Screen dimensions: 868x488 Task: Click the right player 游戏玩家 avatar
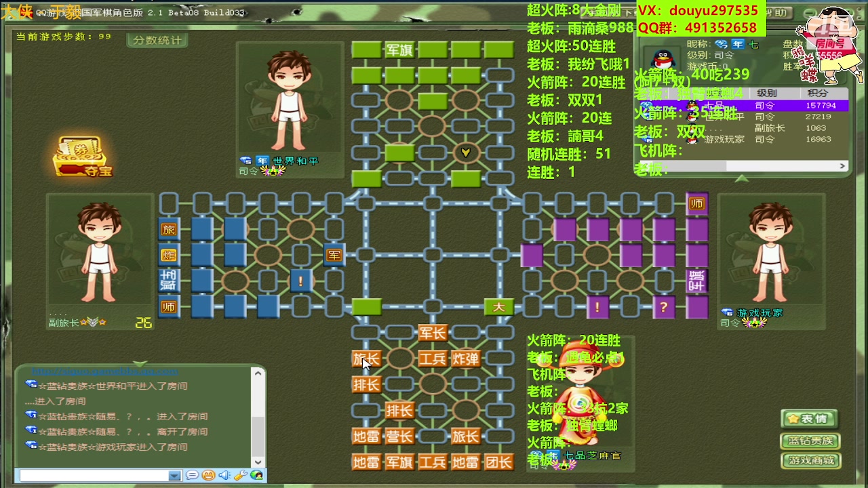(772, 252)
